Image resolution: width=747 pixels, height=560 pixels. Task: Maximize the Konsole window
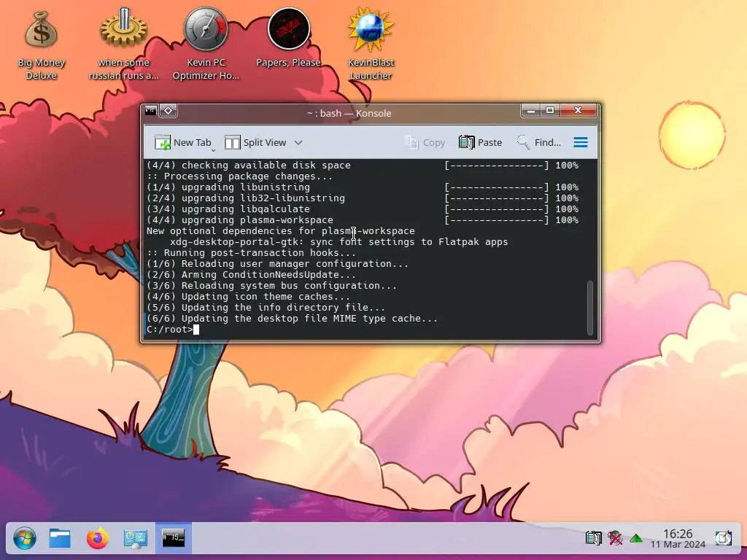[550, 111]
